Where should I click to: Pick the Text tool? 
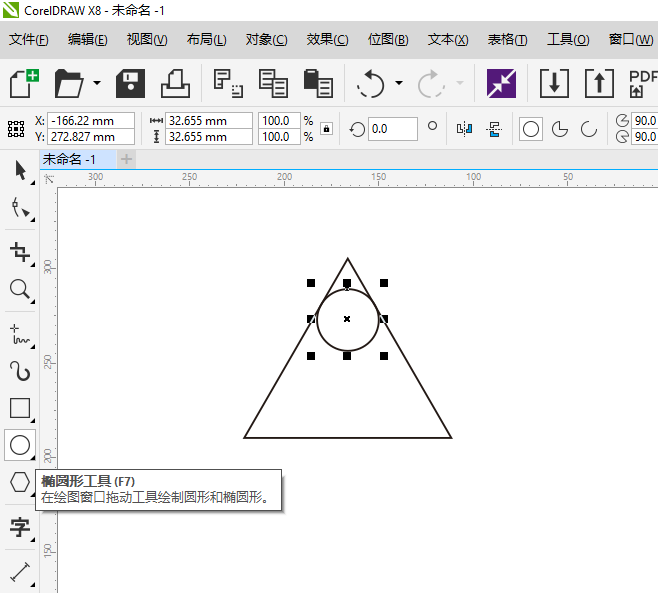tap(19, 528)
